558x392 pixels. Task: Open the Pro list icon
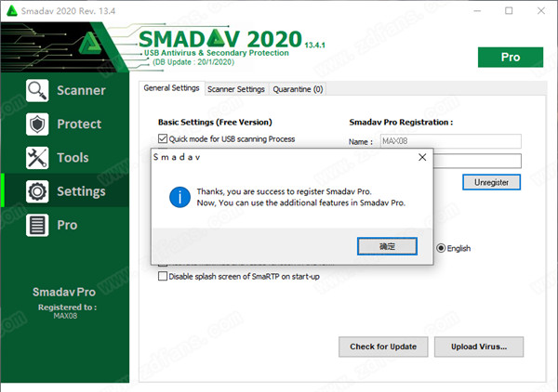click(x=37, y=225)
